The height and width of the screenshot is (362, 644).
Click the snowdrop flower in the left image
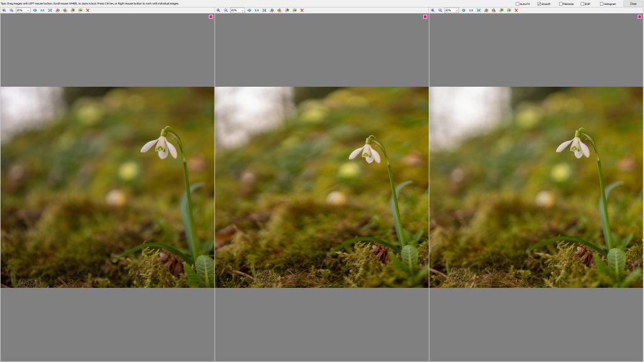pos(161,146)
